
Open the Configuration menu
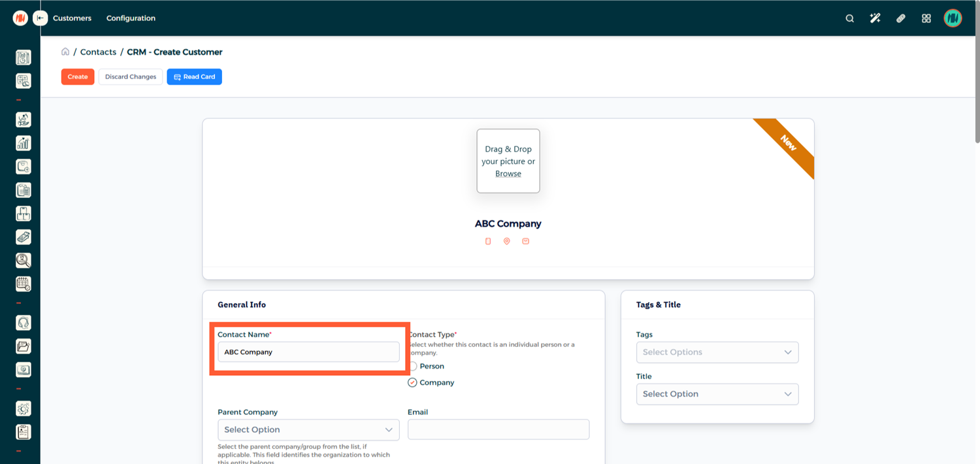click(131, 18)
